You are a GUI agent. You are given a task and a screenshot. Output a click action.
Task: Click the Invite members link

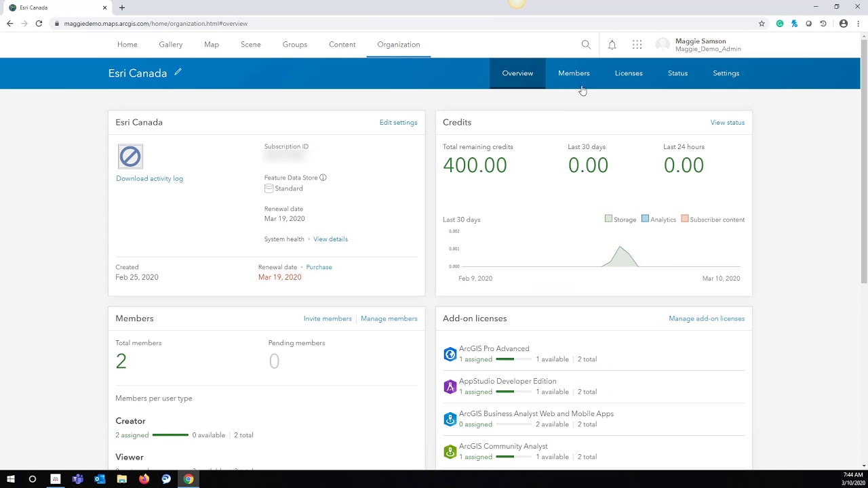coord(328,319)
